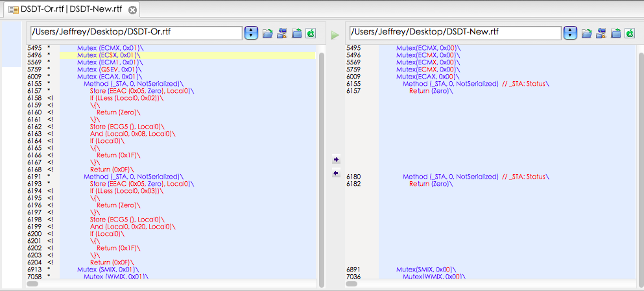Click the left file path field for DSDT-Or.rtf

click(x=136, y=32)
